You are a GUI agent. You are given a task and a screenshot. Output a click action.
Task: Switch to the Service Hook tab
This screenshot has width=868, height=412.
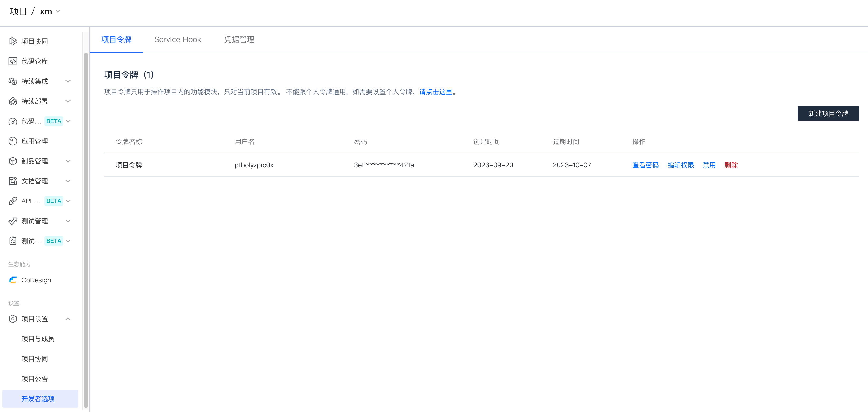[178, 39]
